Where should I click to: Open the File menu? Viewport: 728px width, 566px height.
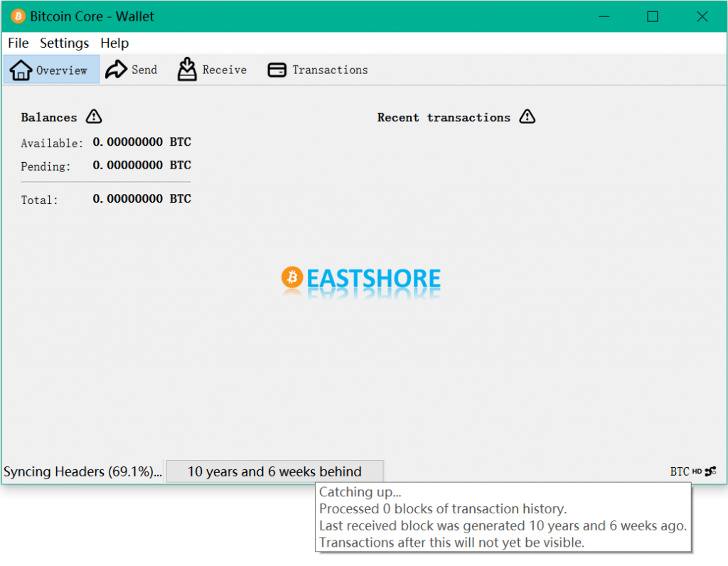click(18, 43)
